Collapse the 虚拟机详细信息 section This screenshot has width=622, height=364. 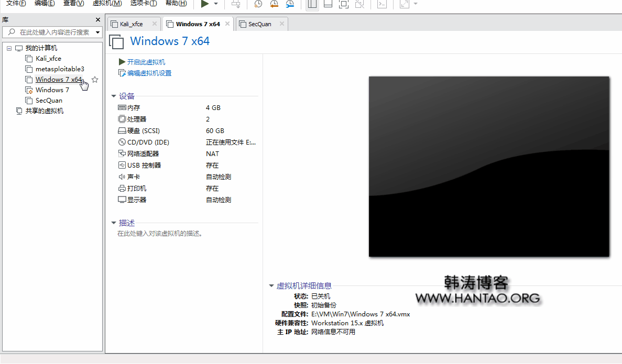click(x=271, y=286)
